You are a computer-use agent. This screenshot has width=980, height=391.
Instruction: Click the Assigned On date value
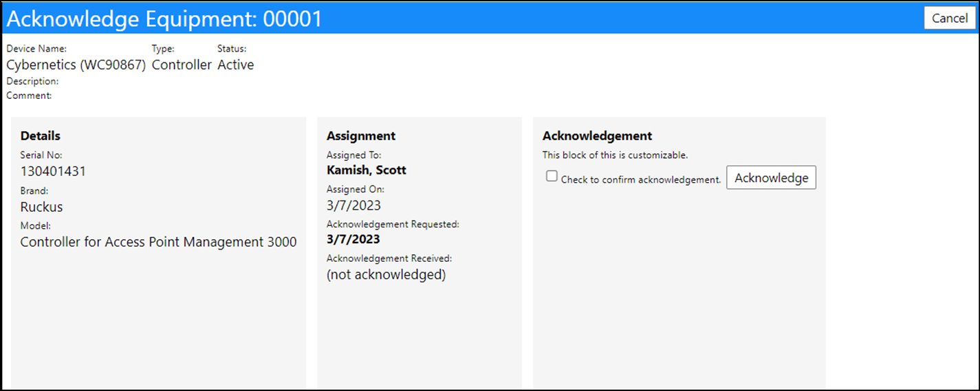(353, 205)
